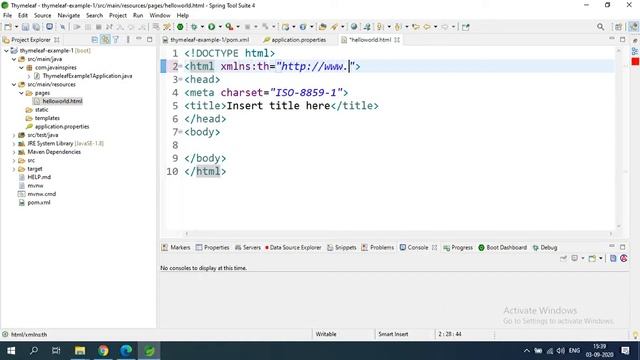Click the taskbar Search magnifier

click(x=34, y=351)
